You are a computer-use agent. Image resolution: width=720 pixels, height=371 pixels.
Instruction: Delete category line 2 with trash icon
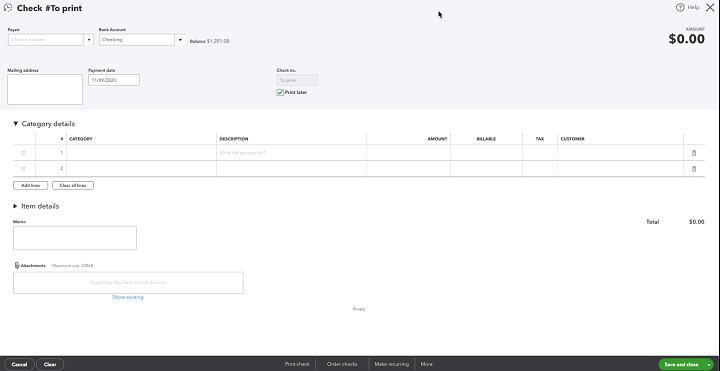[x=694, y=169]
